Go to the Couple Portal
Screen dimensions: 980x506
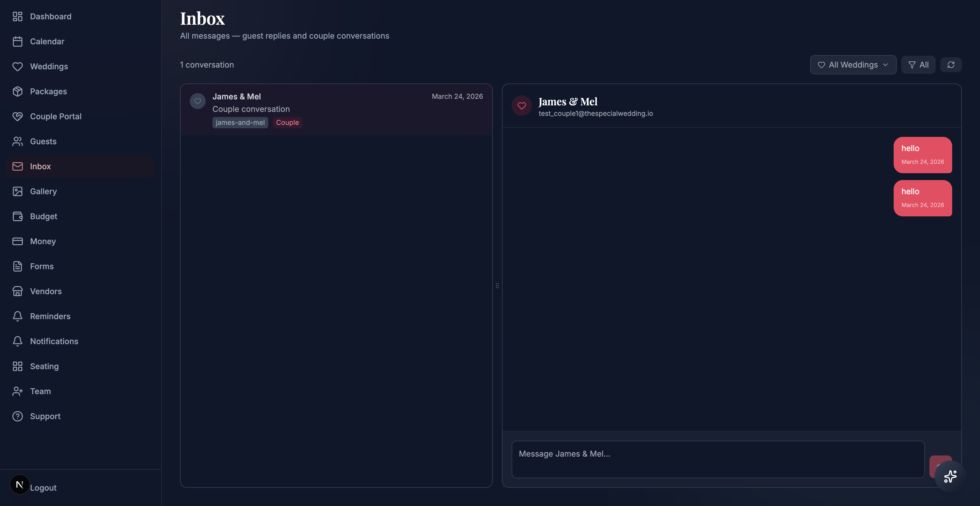pyautogui.click(x=56, y=116)
